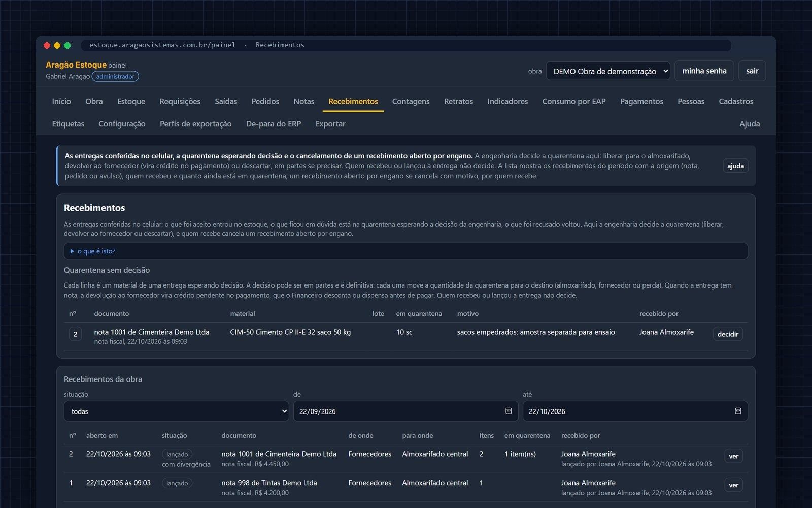This screenshot has height=508, width=812.
Task: Click the 'de' date input 22/09/2026
Action: 405,411
